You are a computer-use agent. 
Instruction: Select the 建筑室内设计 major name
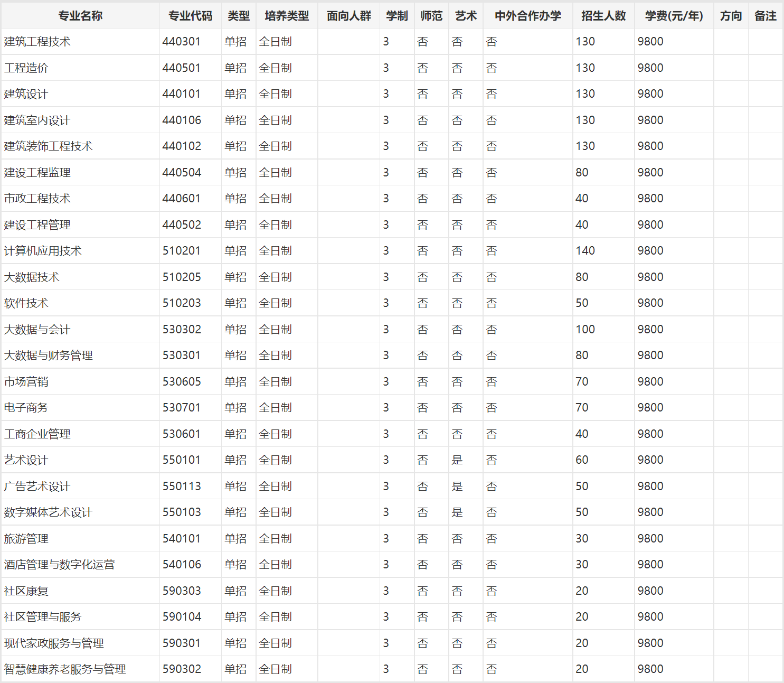click(37, 120)
